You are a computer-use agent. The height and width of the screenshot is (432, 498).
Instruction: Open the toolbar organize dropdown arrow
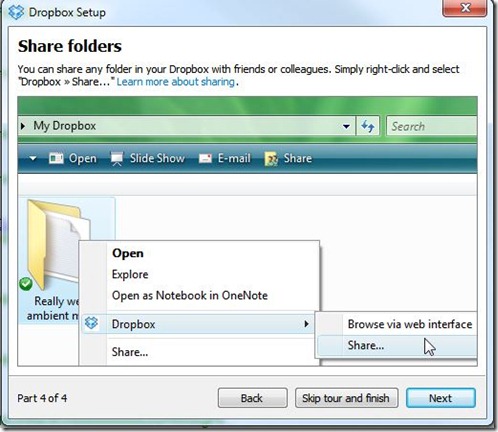click(x=33, y=158)
